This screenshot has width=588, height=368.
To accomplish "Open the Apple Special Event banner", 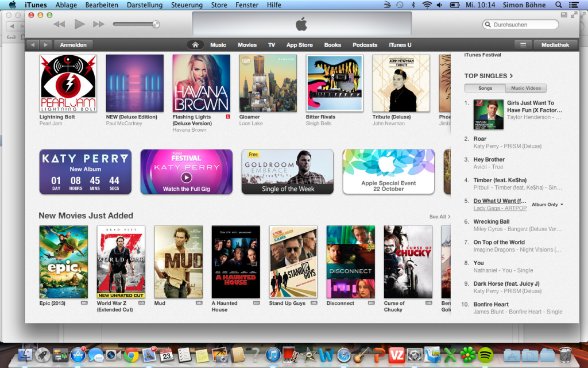I will point(389,171).
